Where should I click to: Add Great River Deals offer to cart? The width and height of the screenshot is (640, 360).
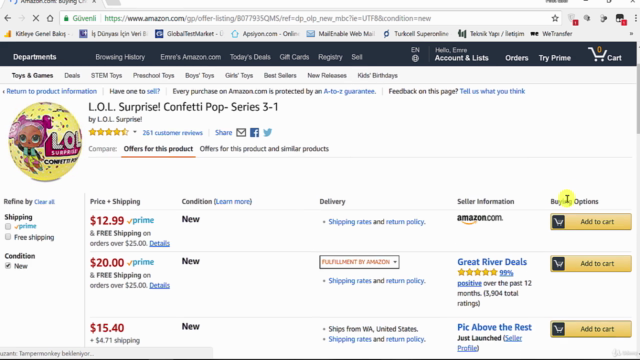coord(591,264)
